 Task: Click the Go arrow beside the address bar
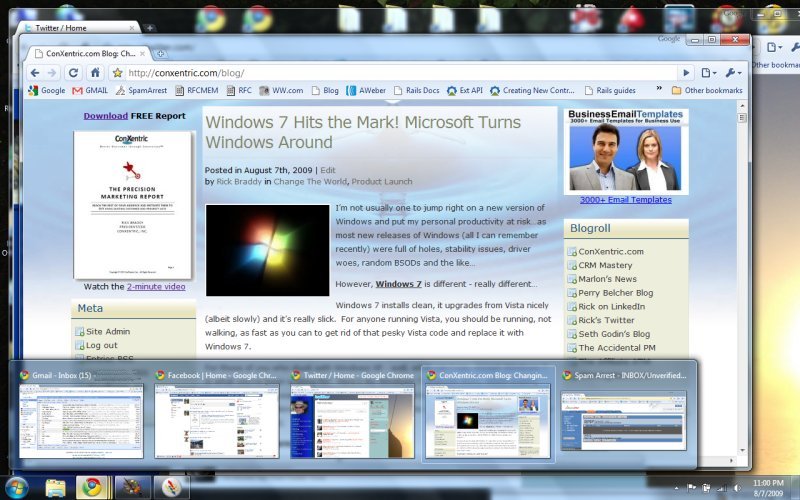[x=686, y=73]
